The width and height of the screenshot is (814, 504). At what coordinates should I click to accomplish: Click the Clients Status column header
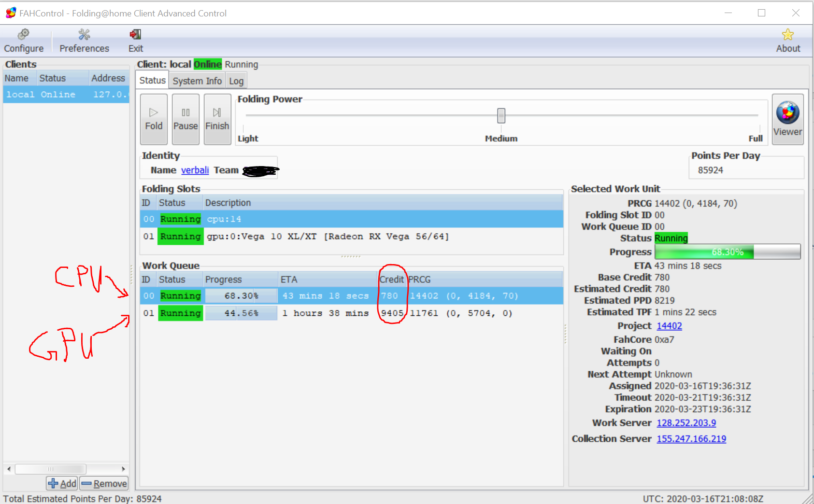coord(63,78)
